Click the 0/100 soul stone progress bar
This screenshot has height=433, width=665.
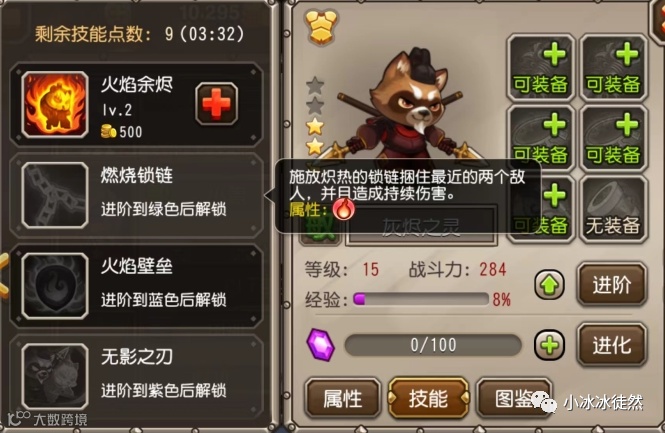pos(433,345)
